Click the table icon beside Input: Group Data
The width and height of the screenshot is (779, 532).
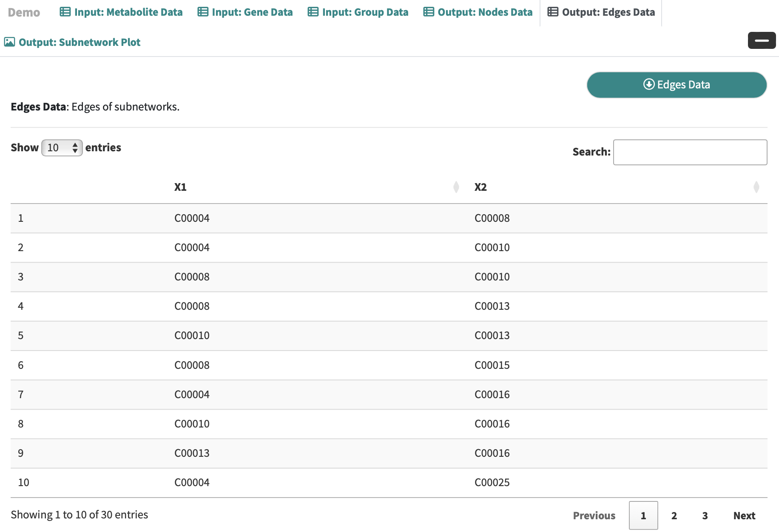tap(313, 12)
